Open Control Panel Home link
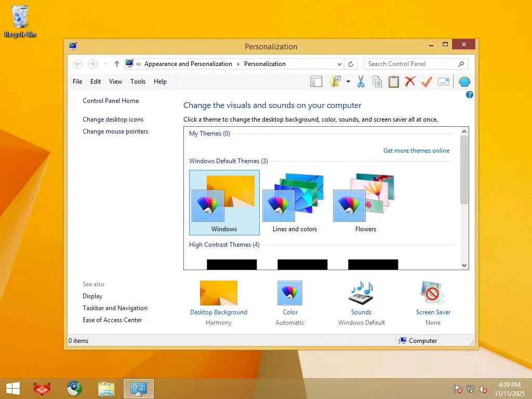Screen dimensions: 532x399 pyautogui.click(x=111, y=101)
